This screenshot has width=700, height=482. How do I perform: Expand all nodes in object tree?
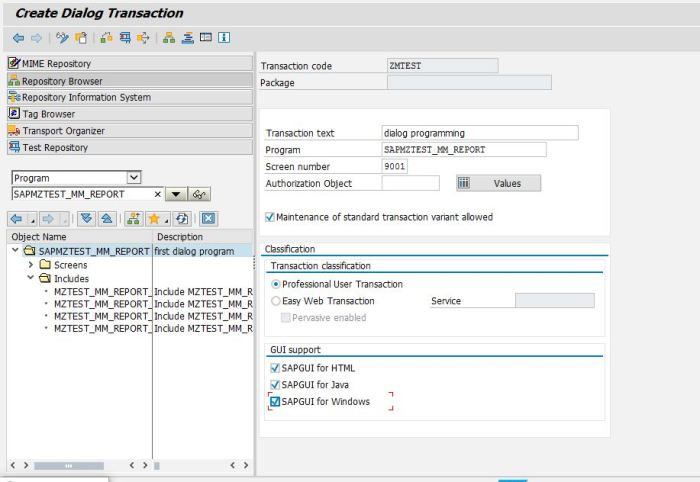point(86,217)
